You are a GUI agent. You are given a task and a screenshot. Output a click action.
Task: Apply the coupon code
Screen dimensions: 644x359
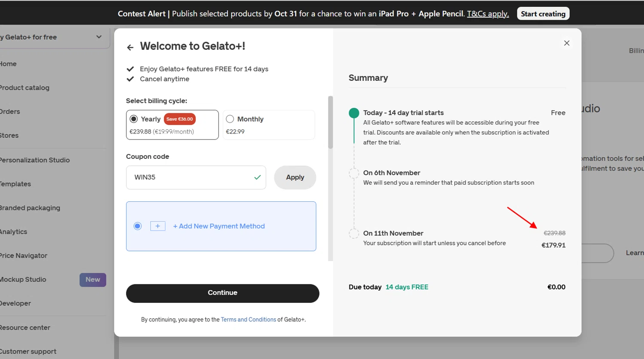295,177
